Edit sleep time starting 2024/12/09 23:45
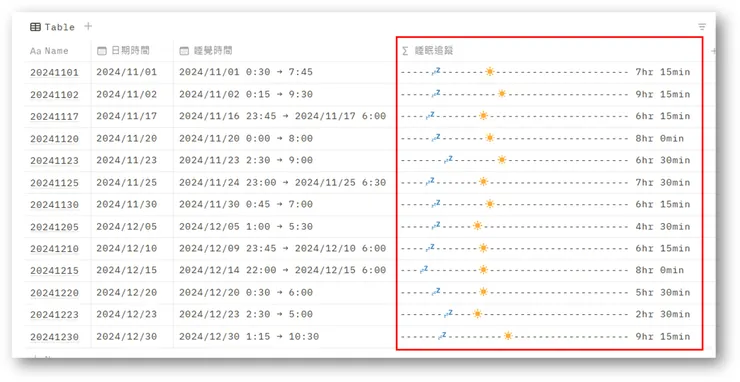740x382 pixels. pyautogui.click(x=282, y=248)
